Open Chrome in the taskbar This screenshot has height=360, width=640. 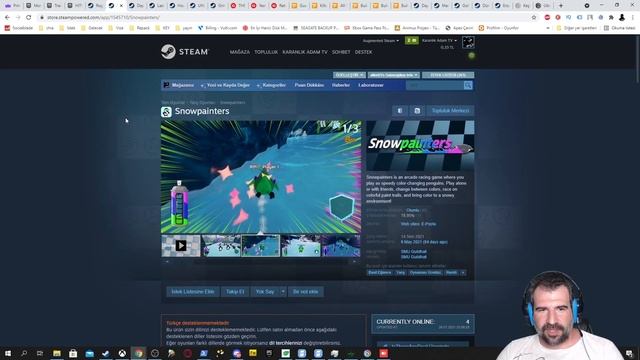[138, 353]
